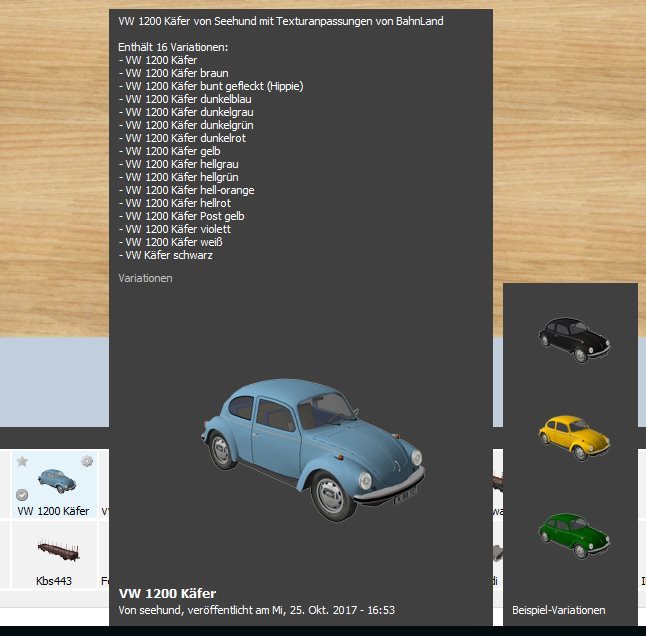Toggle the checkmark badge on VW 1200 Käfer tile

pyautogui.click(x=22, y=495)
